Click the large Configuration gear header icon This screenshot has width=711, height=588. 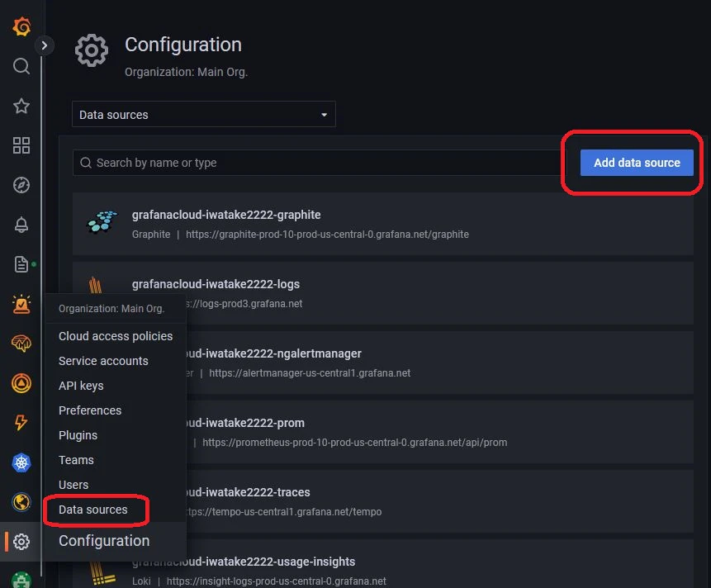[92, 50]
